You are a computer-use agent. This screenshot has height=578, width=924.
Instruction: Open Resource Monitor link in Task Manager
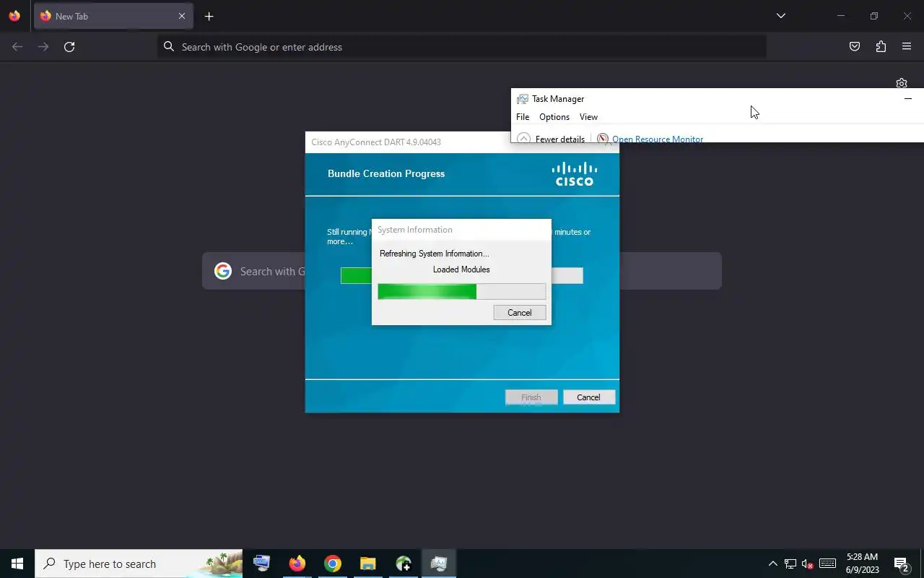click(x=658, y=139)
